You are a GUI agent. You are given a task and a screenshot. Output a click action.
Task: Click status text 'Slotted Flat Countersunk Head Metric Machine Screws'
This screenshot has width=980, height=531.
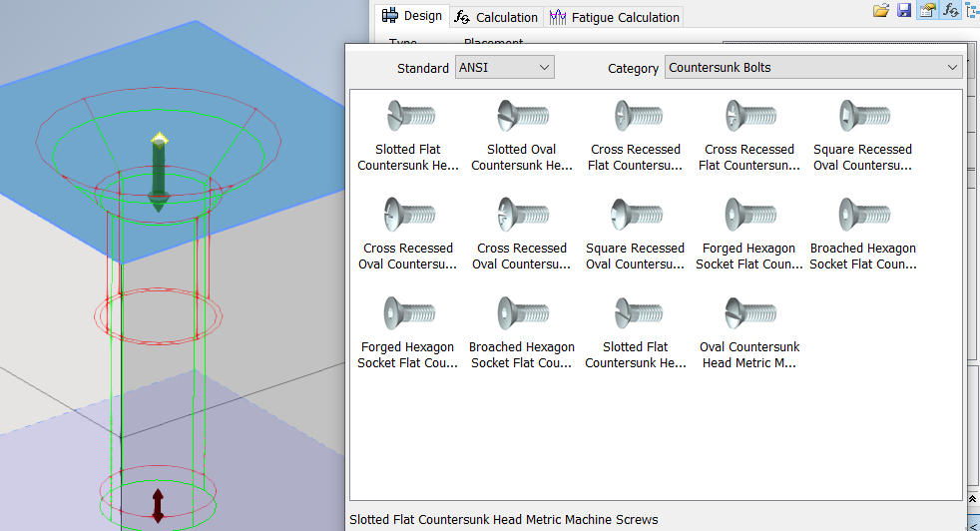tap(504, 520)
